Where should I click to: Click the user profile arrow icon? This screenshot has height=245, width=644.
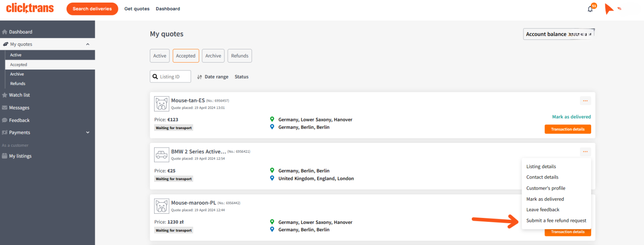[x=609, y=9]
